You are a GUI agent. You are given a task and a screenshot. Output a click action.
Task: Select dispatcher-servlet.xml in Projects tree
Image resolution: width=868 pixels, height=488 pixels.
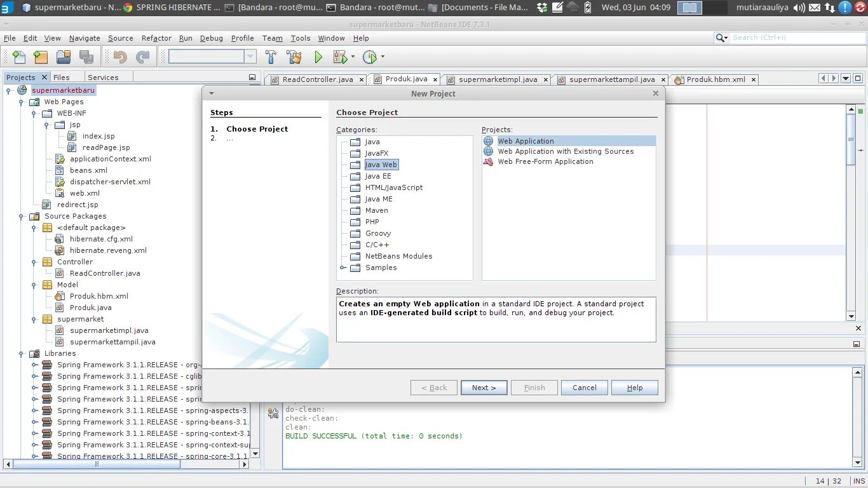110,182
